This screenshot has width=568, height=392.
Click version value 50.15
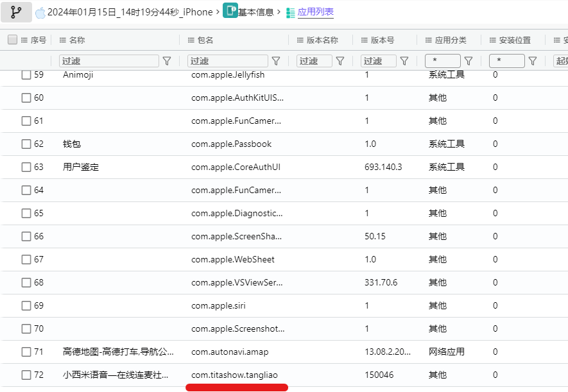pos(375,236)
